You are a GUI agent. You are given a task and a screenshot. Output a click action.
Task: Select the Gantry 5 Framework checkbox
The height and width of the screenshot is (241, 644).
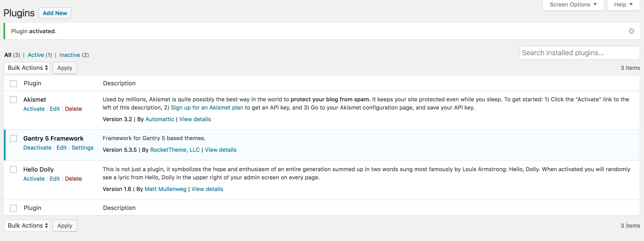[x=13, y=138]
